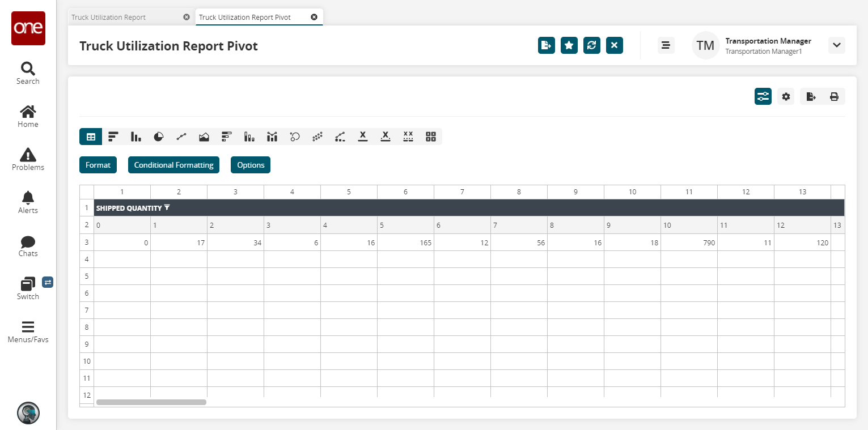Click the Conditional Formatting button
This screenshot has width=868, height=430.
click(x=173, y=165)
